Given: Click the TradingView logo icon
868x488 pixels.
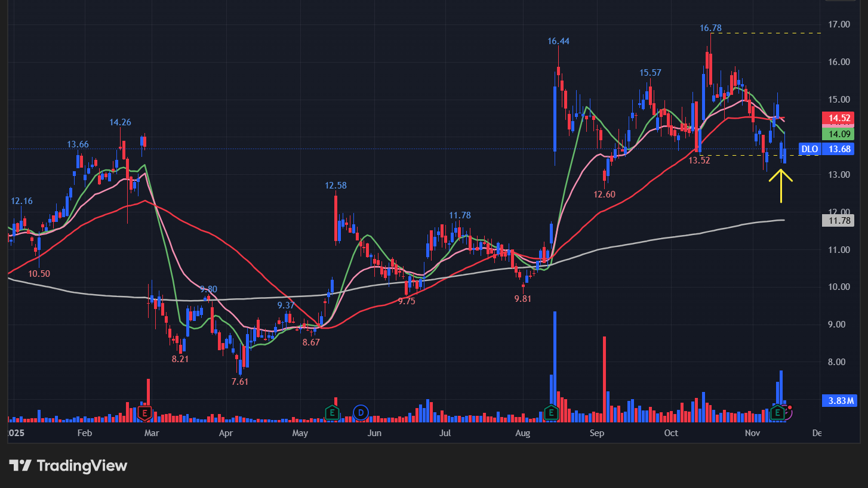Looking at the screenshot, I should coord(20,466).
